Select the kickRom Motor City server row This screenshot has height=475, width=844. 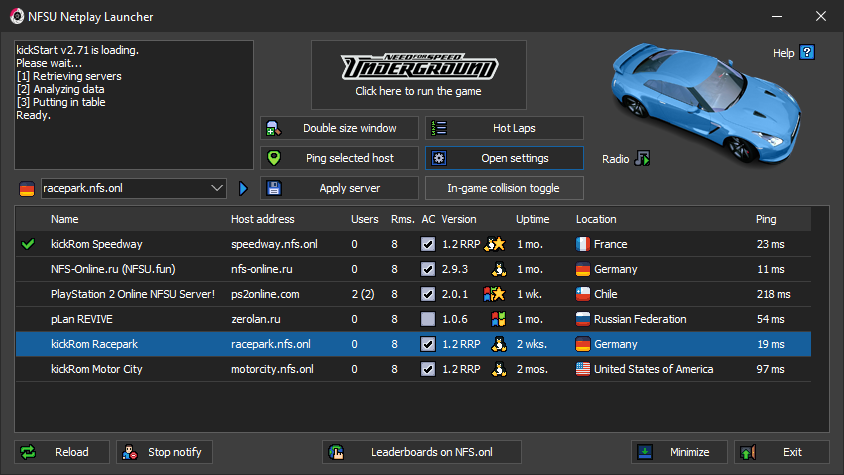[413, 369]
